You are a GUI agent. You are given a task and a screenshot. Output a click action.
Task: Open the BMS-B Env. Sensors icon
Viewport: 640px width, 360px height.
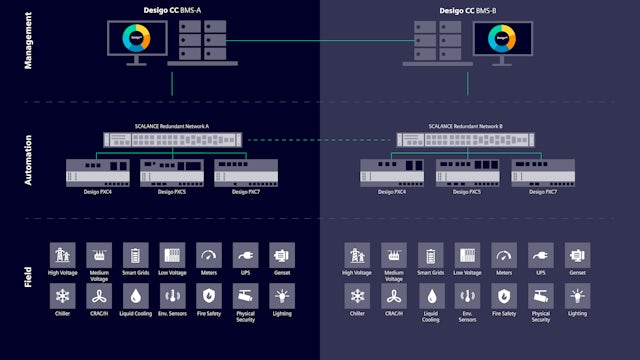[x=467, y=296]
